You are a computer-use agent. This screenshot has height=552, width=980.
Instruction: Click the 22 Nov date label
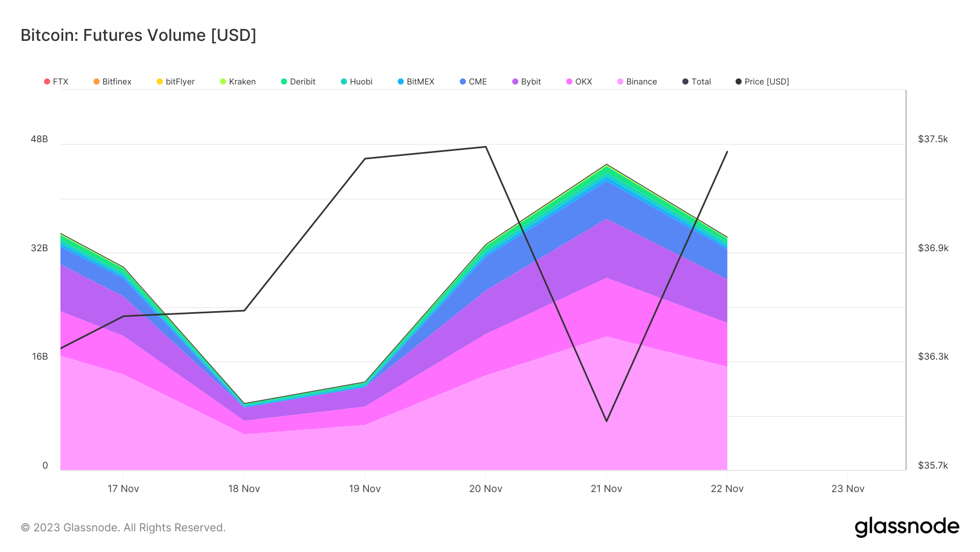[727, 489]
